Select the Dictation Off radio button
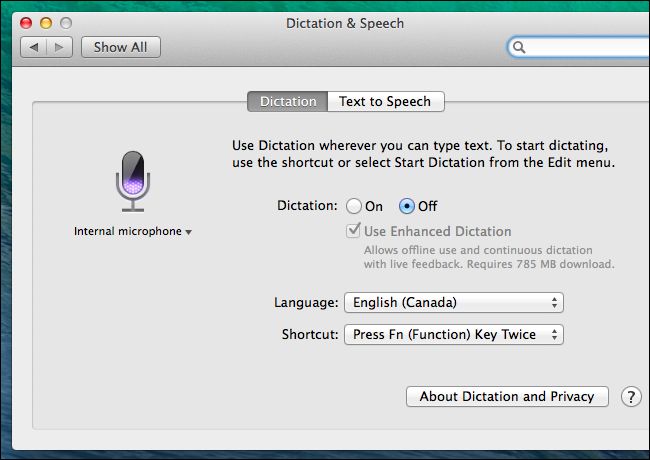 point(407,206)
